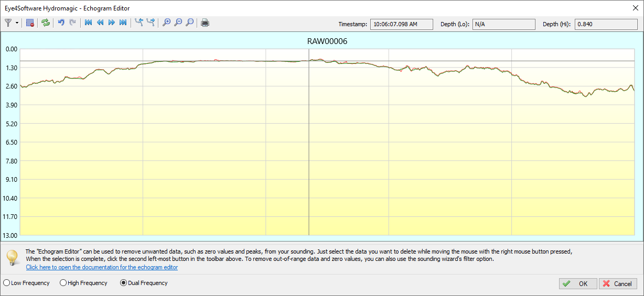Undo the last edit
The width and height of the screenshot is (644, 296).
pos(61,23)
